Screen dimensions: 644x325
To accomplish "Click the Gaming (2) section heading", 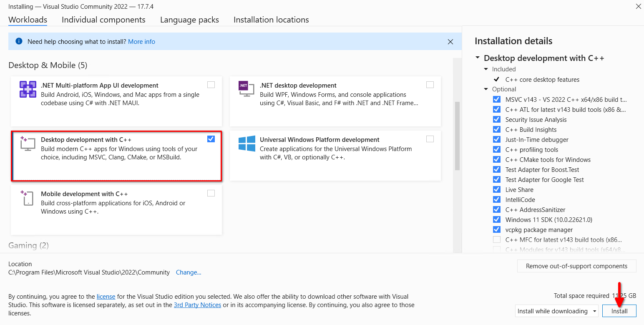I will point(28,245).
